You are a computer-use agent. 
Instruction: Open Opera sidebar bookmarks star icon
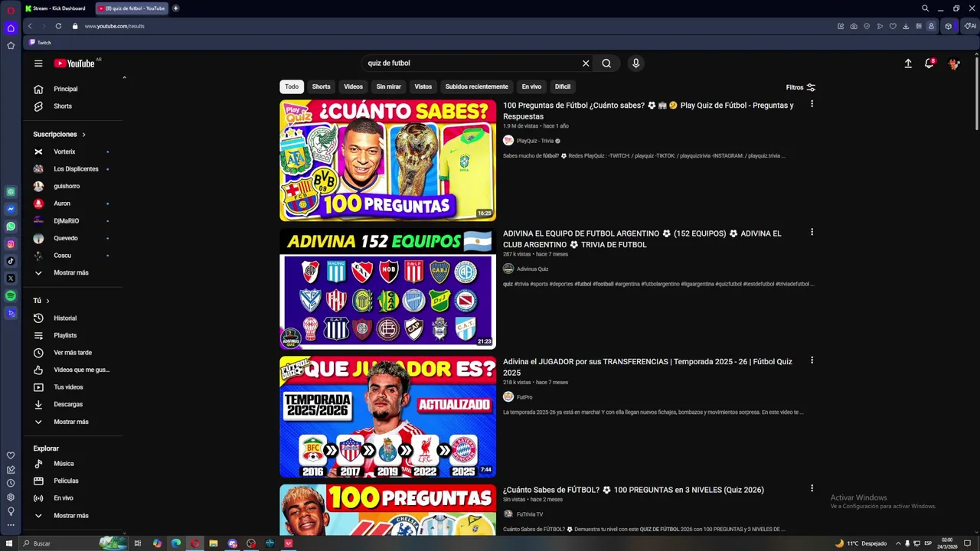11,45
